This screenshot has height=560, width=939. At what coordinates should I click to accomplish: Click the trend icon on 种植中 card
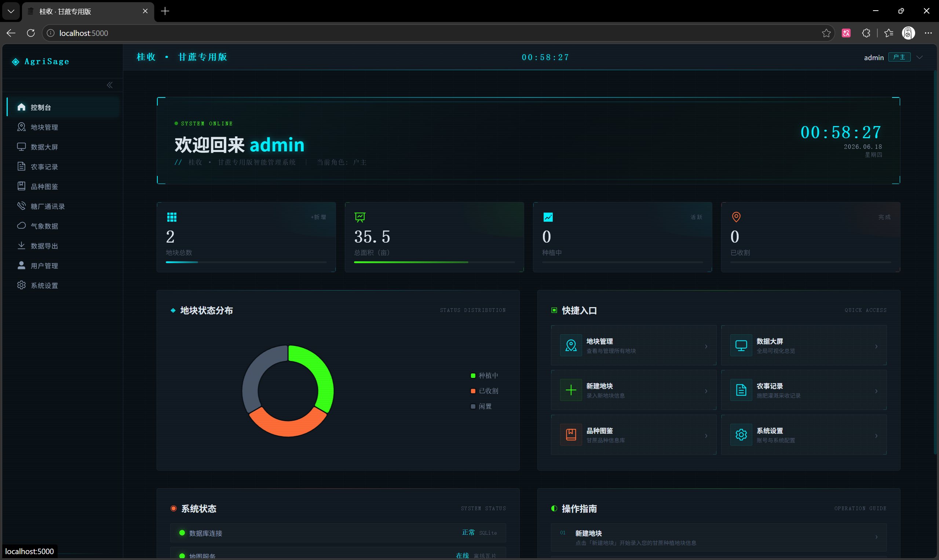click(548, 217)
